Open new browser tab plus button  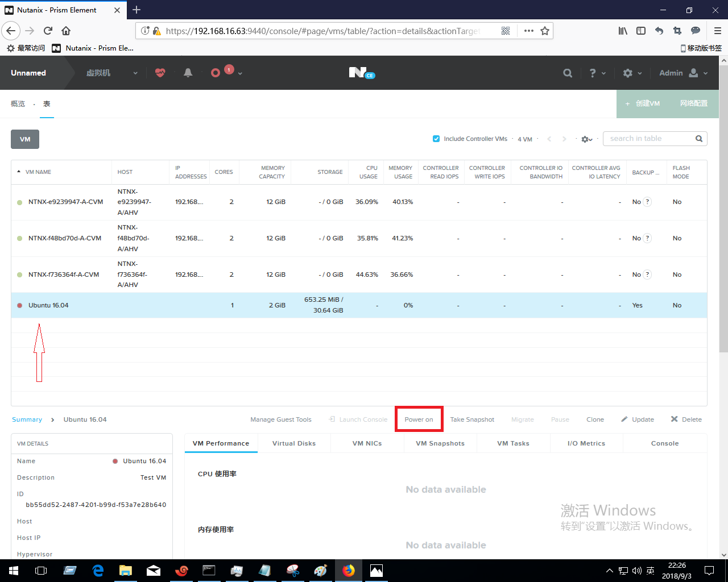[x=136, y=10]
